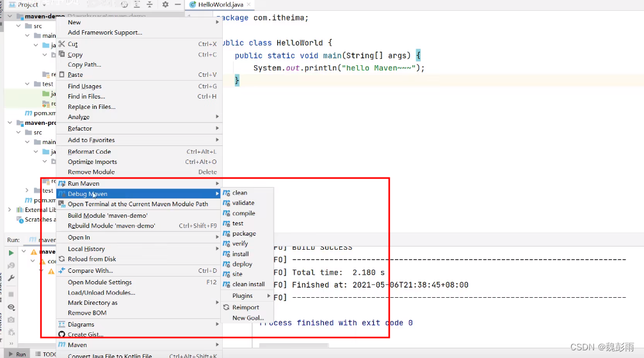Click the validate goal icon
The width and height of the screenshot is (644, 358).
(227, 202)
